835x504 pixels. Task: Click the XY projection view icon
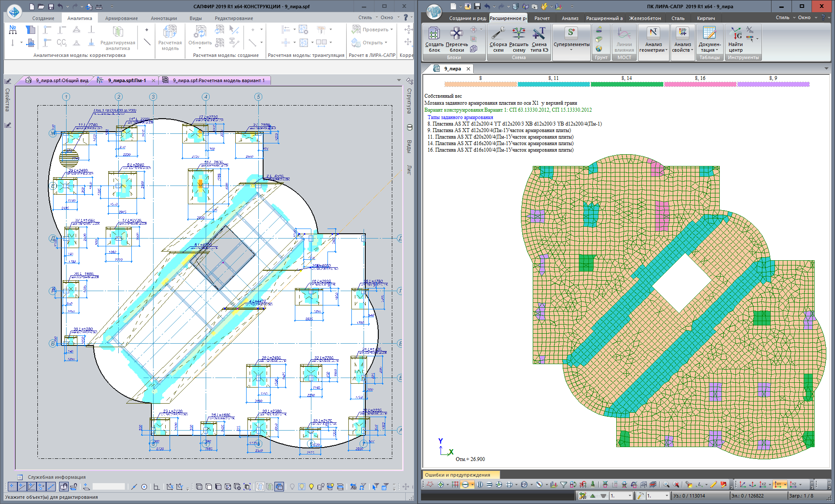click(779, 484)
